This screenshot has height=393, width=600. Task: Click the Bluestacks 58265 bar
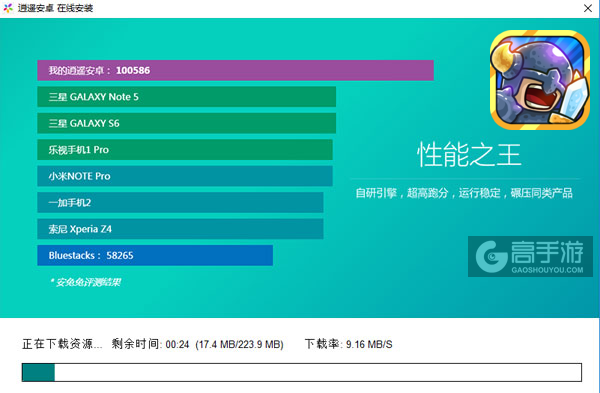pyautogui.click(x=155, y=255)
